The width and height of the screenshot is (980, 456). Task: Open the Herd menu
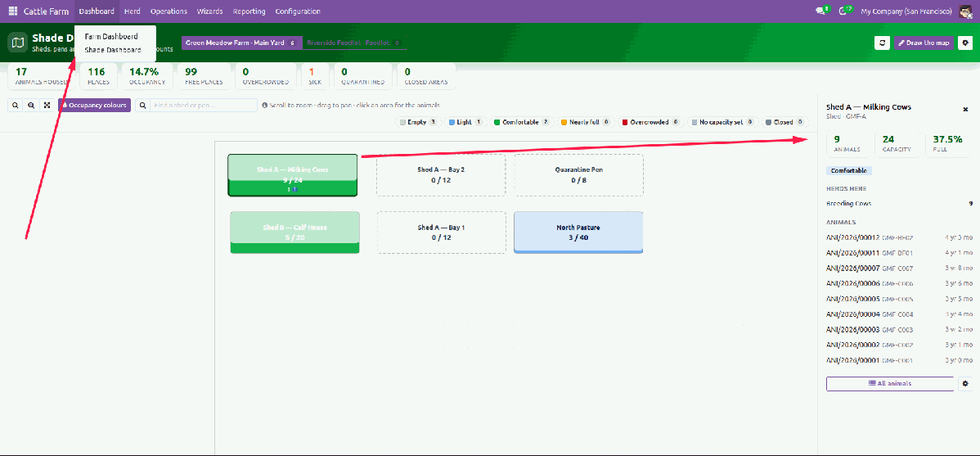[132, 11]
